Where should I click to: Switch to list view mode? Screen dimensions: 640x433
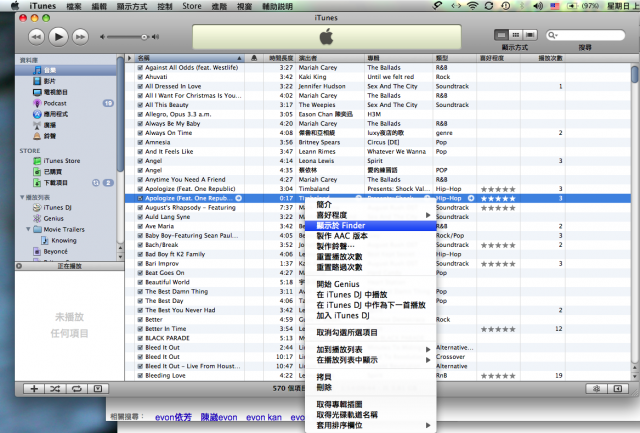(x=501, y=35)
